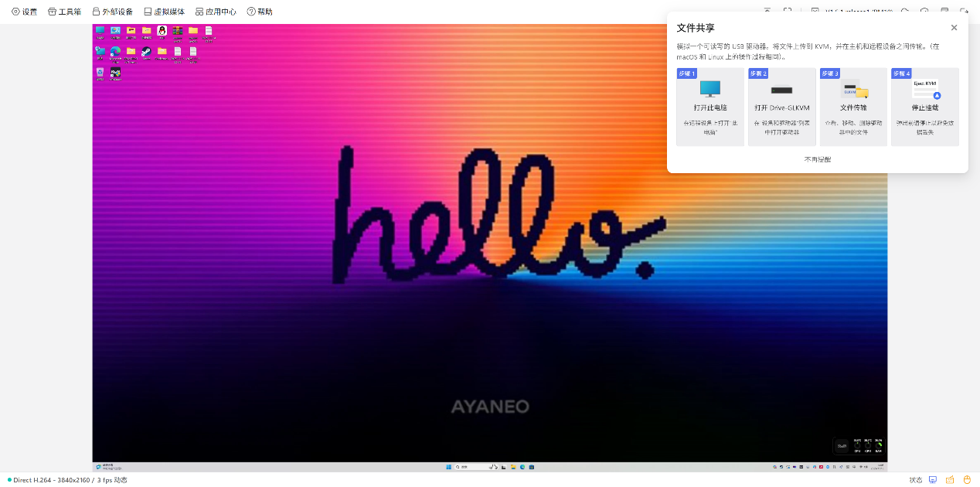Viewport: 980px width, 487px height.
Task: Expand the 应用中心 (app center) menu
Action: point(216,12)
